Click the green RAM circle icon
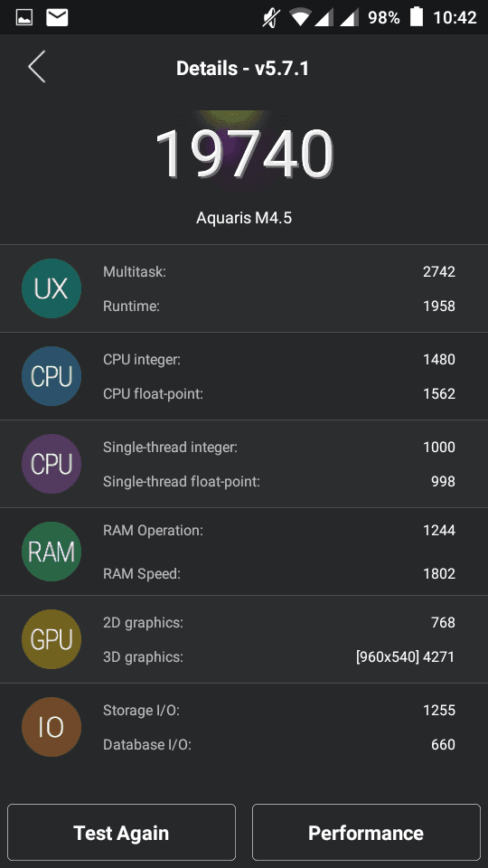This screenshot has height=868, width=488. 52,552
